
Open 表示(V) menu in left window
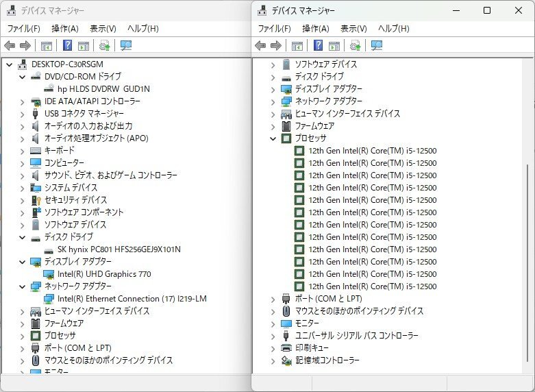coord(103,28)
